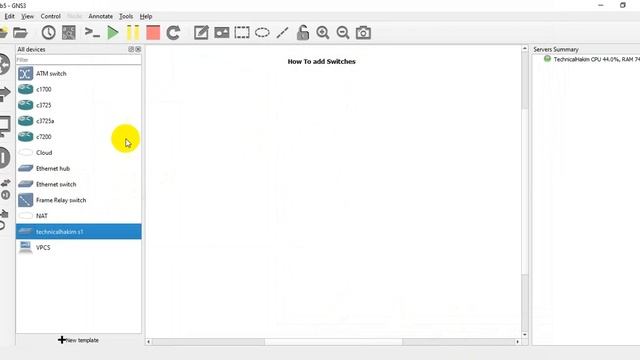
Task: Open the snapshot manager clock icon
Action: pos(49,33)
